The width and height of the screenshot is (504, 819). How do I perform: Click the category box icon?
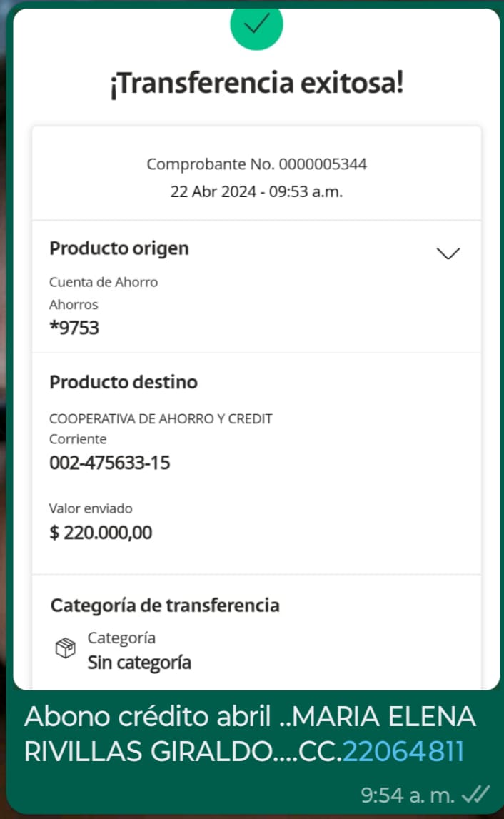pos(66,648)
